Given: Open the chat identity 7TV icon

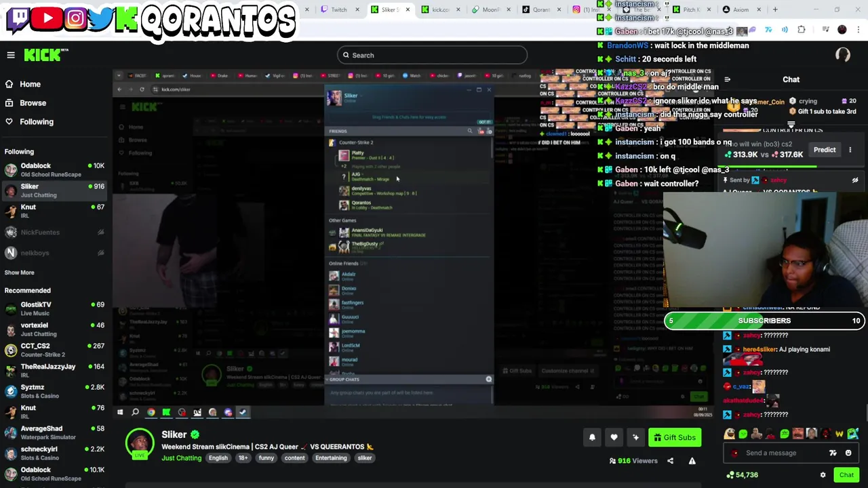Looking at the screenshot, I should click(x=833, y=453).
